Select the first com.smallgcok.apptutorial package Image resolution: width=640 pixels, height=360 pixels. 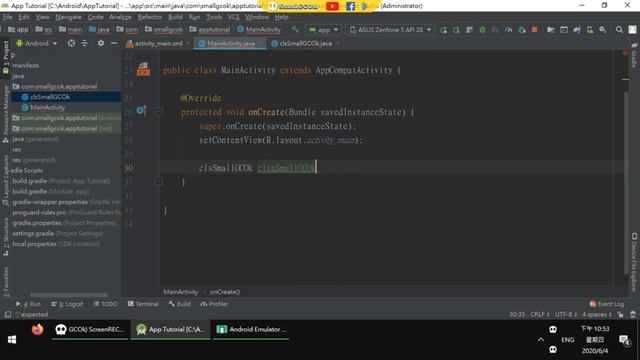[x=59, y=87]
